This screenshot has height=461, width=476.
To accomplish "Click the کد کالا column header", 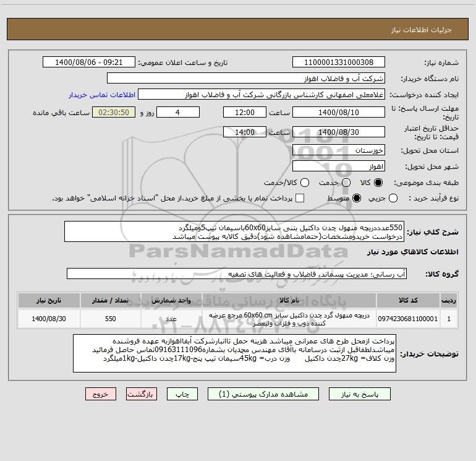I will [x=408, y=300].
